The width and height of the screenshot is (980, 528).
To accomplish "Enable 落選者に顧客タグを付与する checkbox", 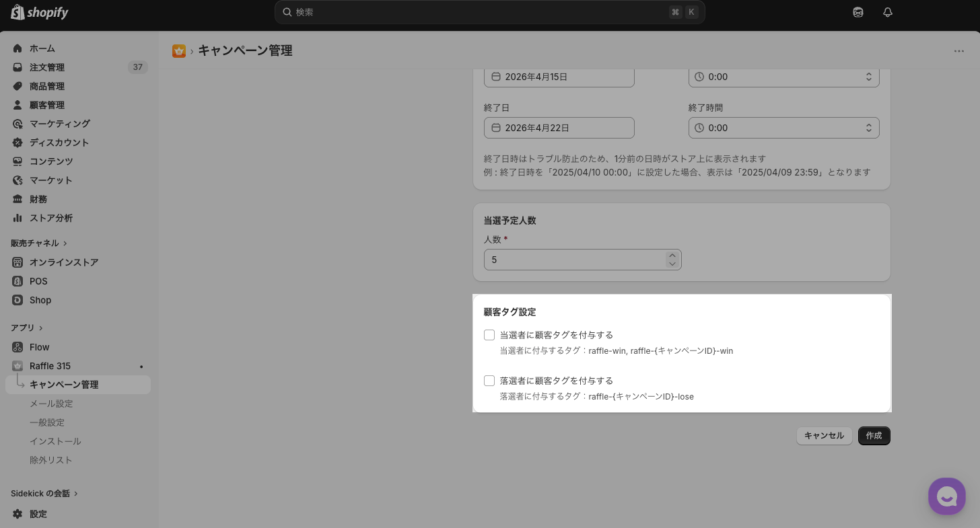I will click(x=489, y=381).
